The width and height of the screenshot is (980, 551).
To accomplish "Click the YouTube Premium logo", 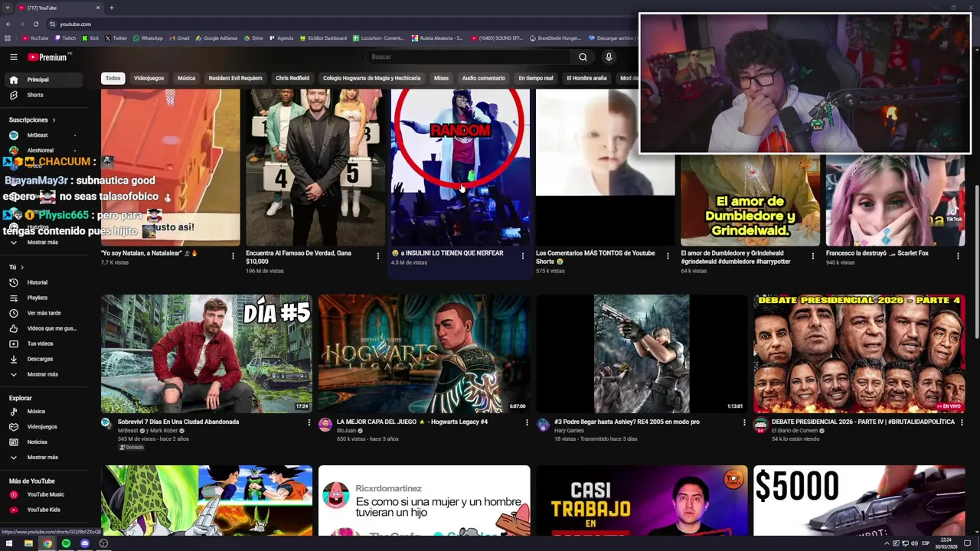I will pos(47,57).
